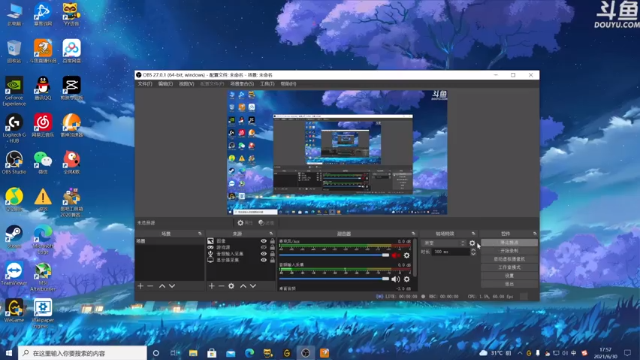The width and height of the screenshot is (640, 360).
Task: Open 腾讯QQ desktop shortcut
Action: tap(43, 88)
